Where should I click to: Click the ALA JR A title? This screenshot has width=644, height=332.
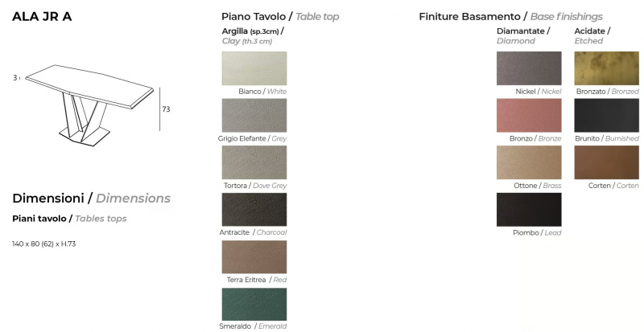[x=42, y=16]
